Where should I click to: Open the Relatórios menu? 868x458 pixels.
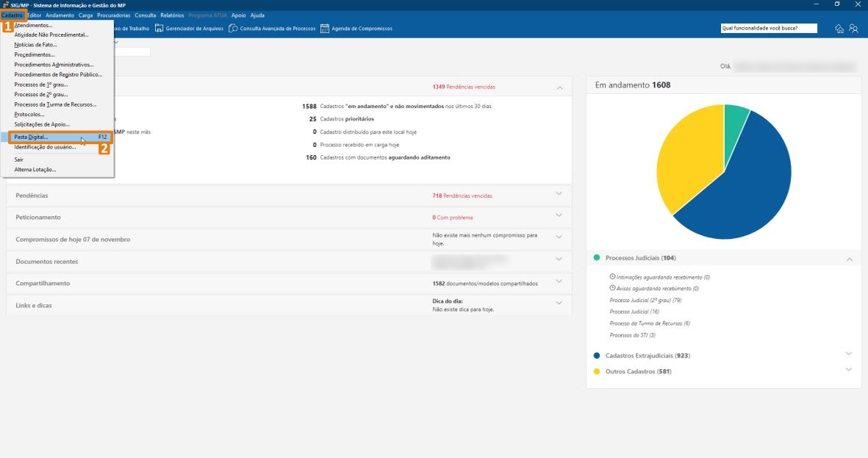pyautogui.click(x=172, y=15)
